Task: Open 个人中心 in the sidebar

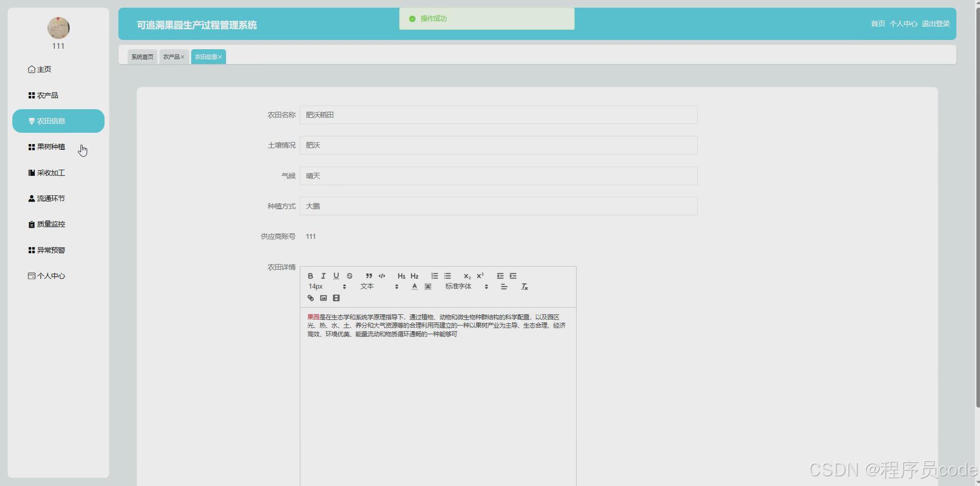Action: [x=58, y=276]
